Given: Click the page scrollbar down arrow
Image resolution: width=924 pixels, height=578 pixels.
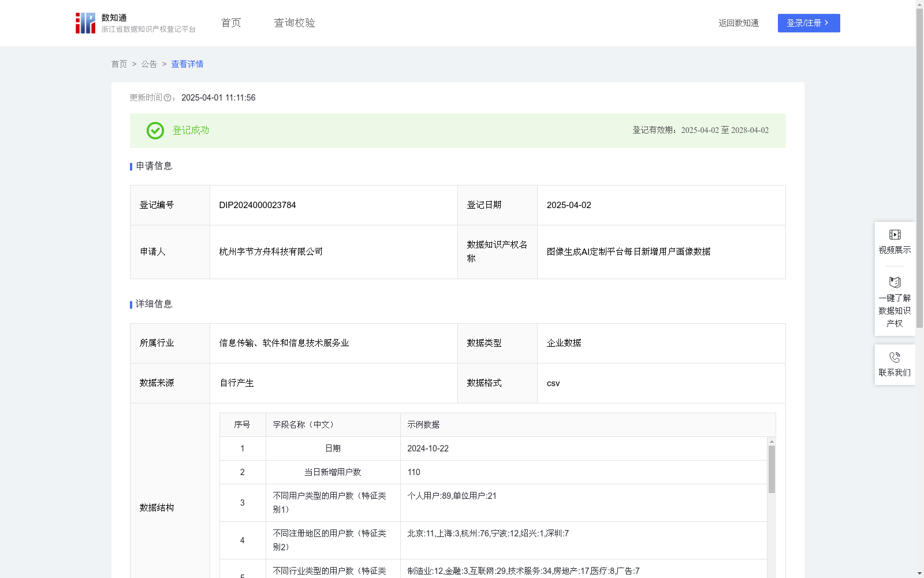Looking at the screenshot, I should (x=919, y=573).
